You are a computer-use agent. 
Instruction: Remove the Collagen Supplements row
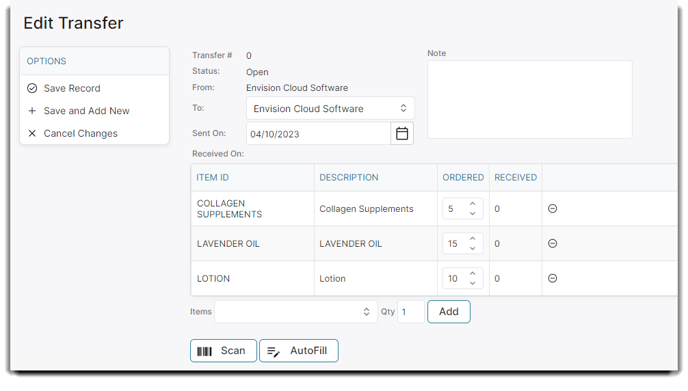click(552, 208)
